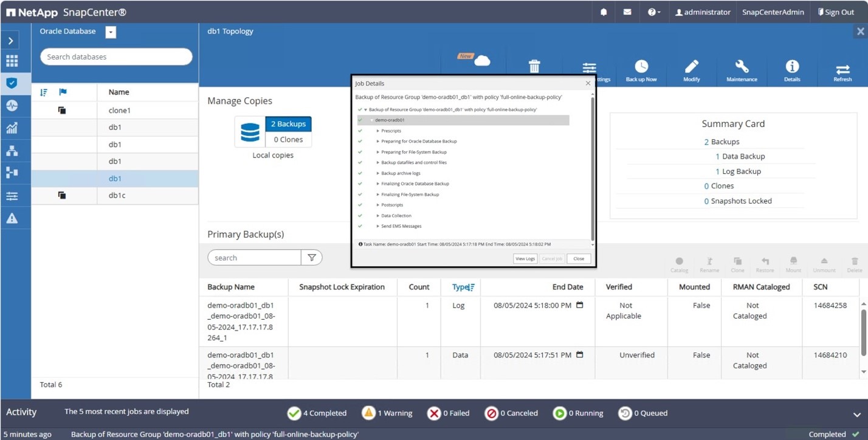Screen dimensions: 868x440
Task: Click calendar icon next to 5:17:51 PM
Action: 579,355
